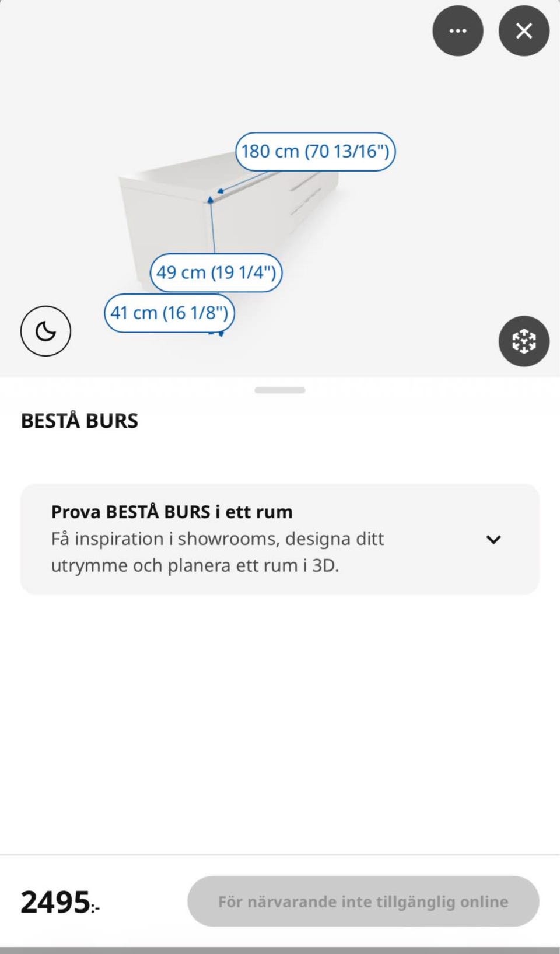Close the 3D product viewer
Viewport: 560px width, 954px height.
(524, 31)
